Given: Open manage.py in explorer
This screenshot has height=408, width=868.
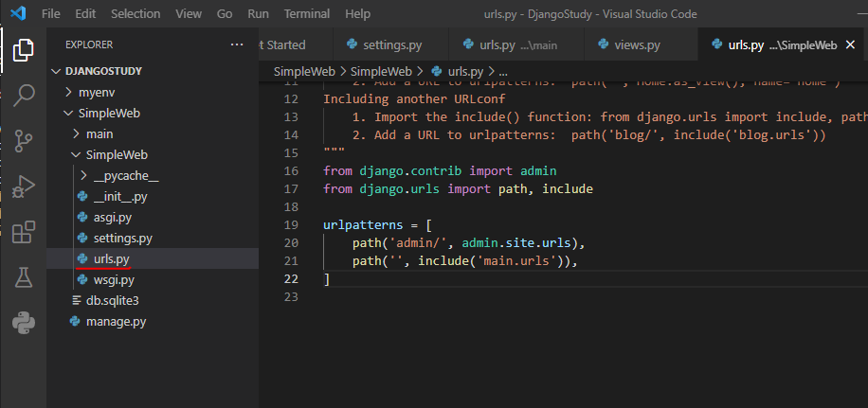Looking at the screenshot, I should click(x=153, y=321).
